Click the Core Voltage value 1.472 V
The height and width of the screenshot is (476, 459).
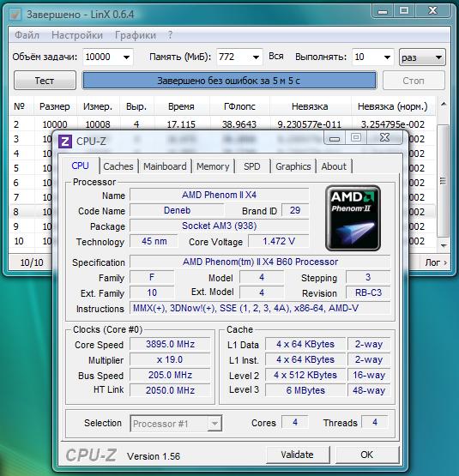coord(279,241)
